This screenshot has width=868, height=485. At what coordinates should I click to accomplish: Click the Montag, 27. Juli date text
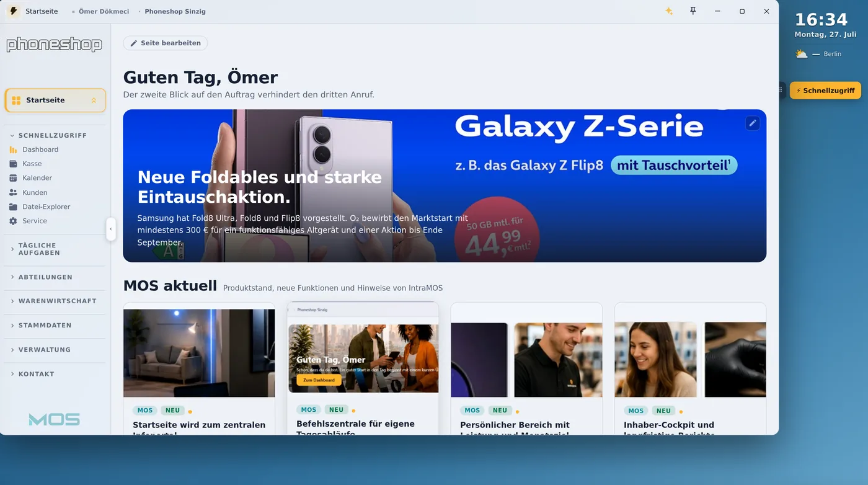(825, 35)
